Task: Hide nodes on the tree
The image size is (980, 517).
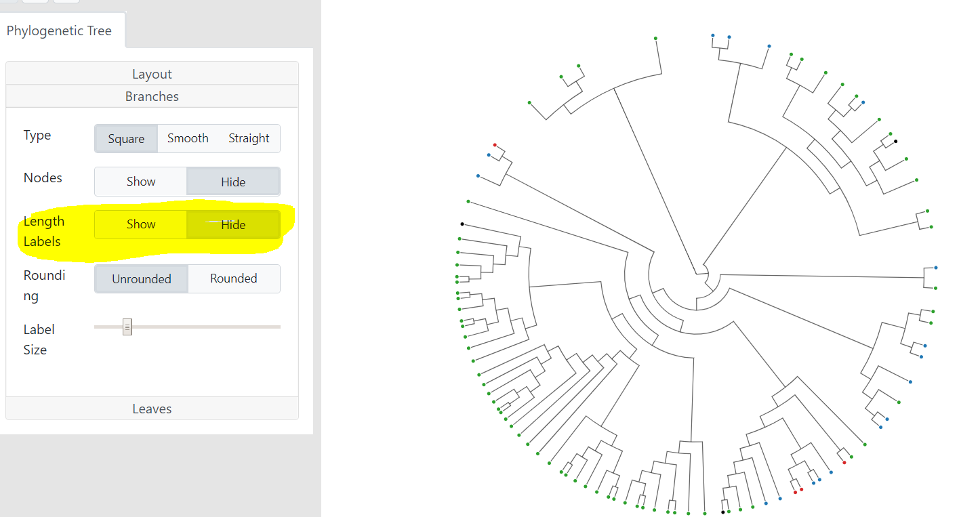Action: (233, 181)
